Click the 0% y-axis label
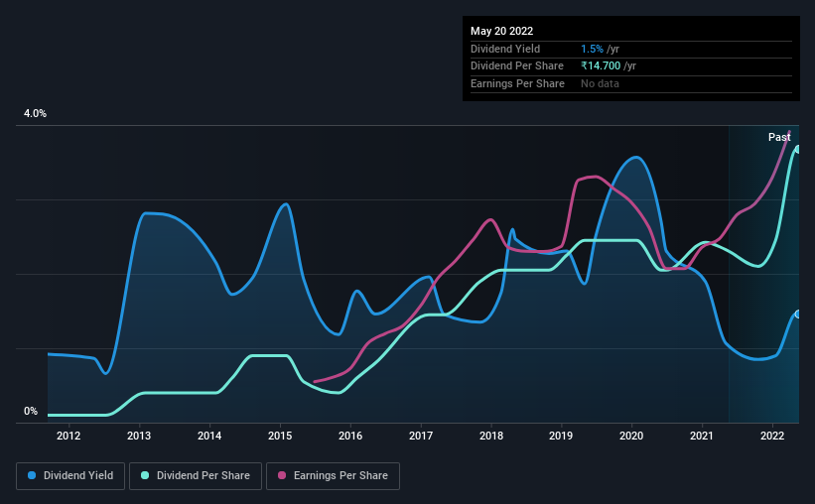The image size is (815, 504). click(x=31, y=411)
